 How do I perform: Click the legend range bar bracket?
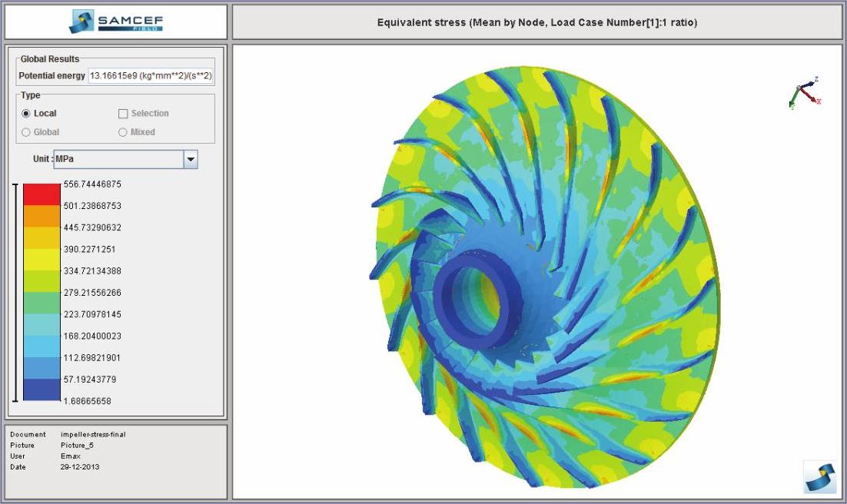click(14, 293)
